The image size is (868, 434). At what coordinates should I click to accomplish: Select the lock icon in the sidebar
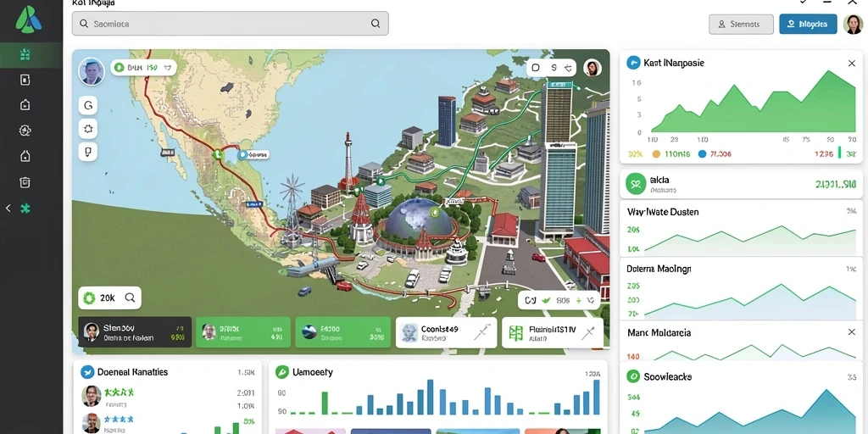[25, 156]
